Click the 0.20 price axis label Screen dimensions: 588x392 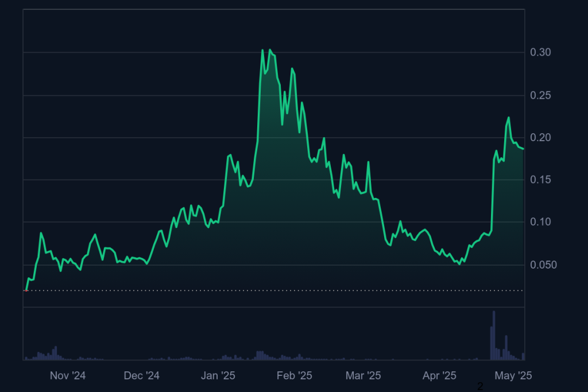pyautogui.click(x=540, y=138)
